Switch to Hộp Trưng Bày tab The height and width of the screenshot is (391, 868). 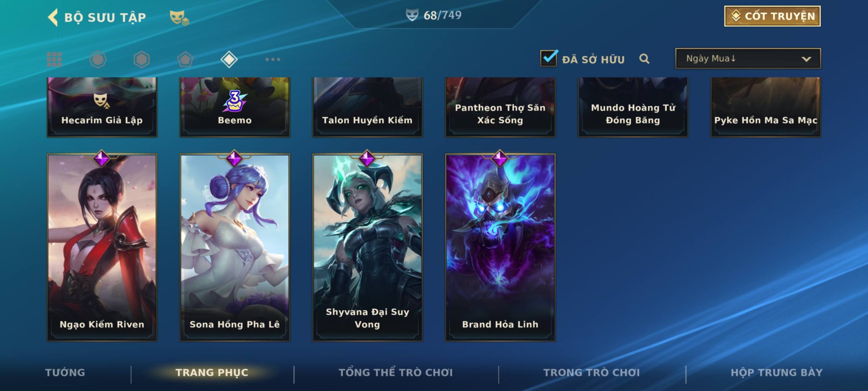pos(776,373)
